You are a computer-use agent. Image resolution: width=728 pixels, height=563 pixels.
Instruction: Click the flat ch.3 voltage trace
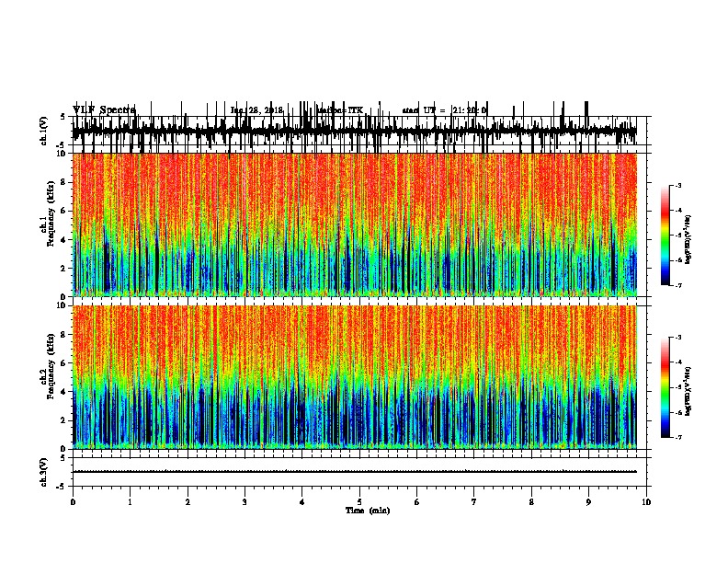(355, 472)
